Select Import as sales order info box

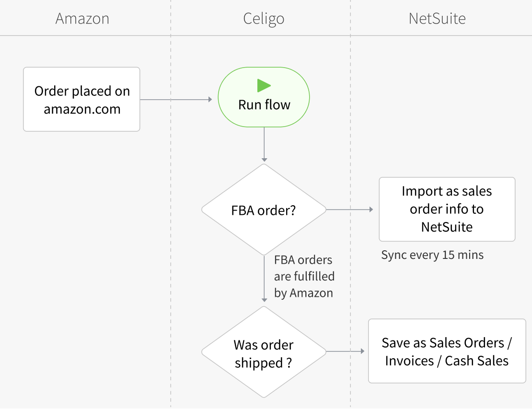click(x=447, y=209)
